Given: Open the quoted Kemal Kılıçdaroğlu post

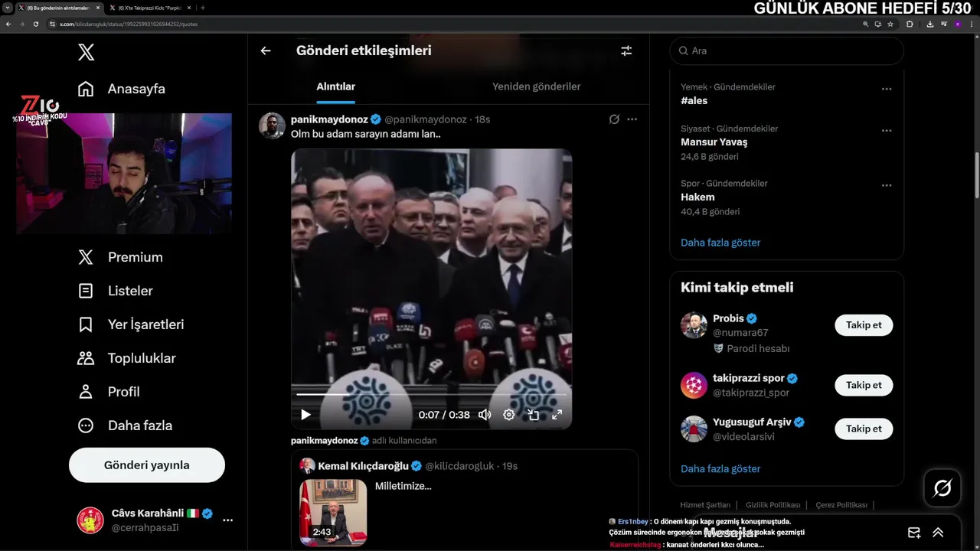Looking at the screenshot, I should point(464,500).
